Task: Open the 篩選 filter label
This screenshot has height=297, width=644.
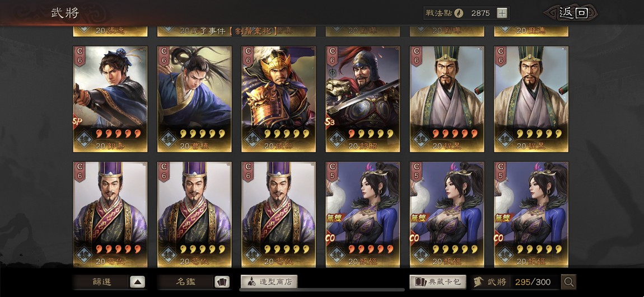Action: (101, 282)
